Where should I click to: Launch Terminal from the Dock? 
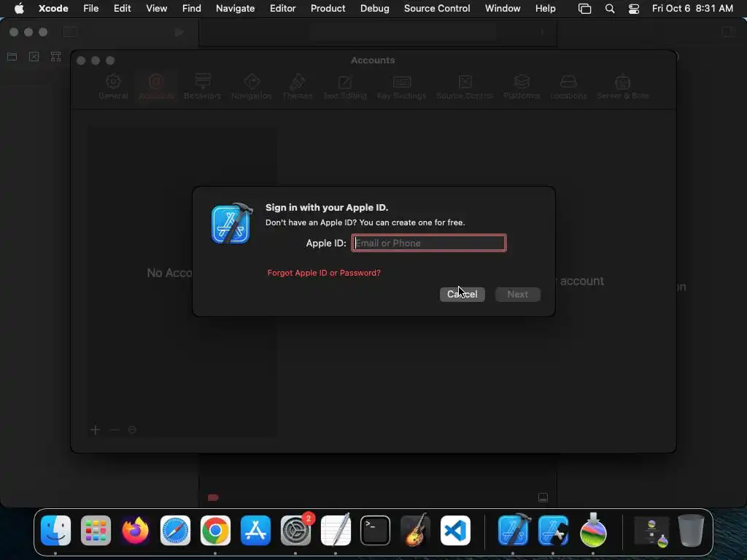tap(376, 531)
